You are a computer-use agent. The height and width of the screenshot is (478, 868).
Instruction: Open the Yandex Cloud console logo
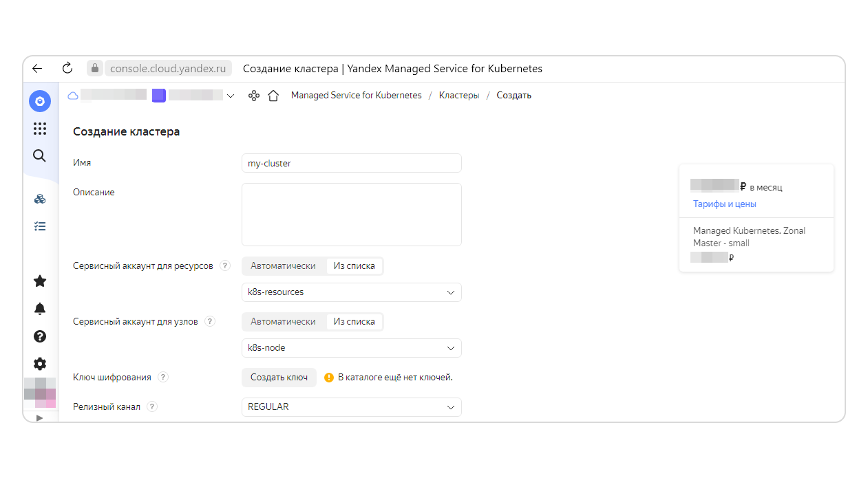40,102
